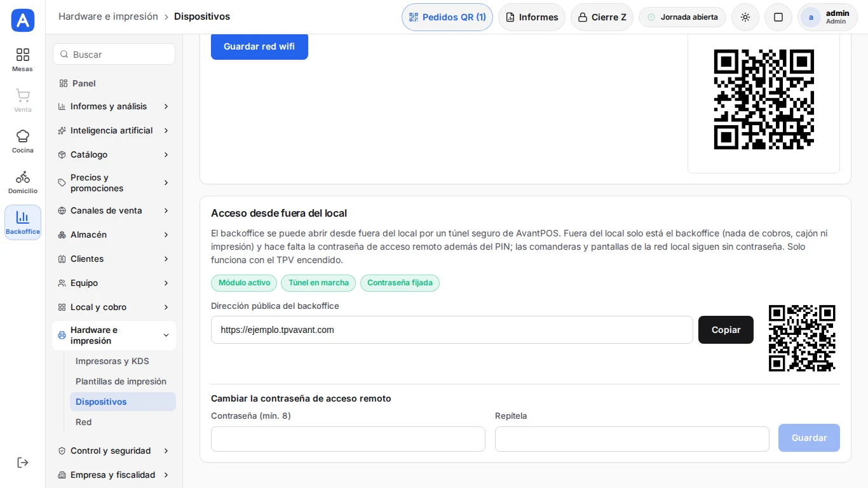The width and height of the screenshot is (868, 488).
Task: Click the backoffice address QR code
Action: coord(802,338)
